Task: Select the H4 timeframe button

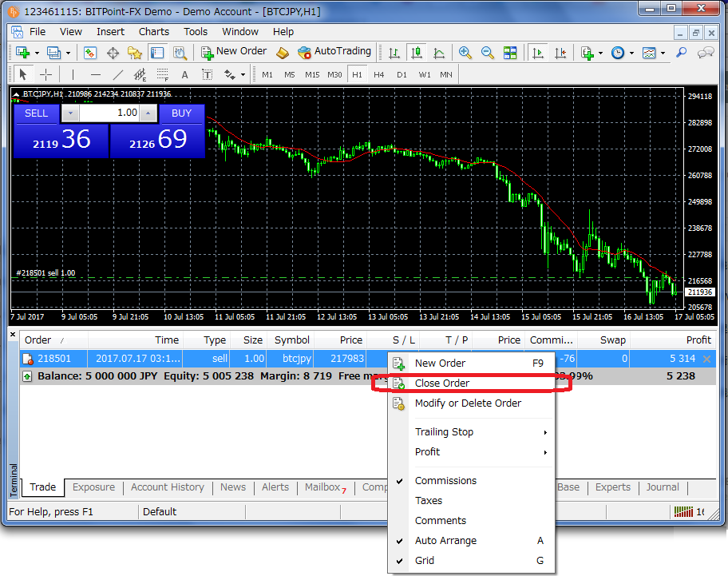Action: (x=378, y=74)
